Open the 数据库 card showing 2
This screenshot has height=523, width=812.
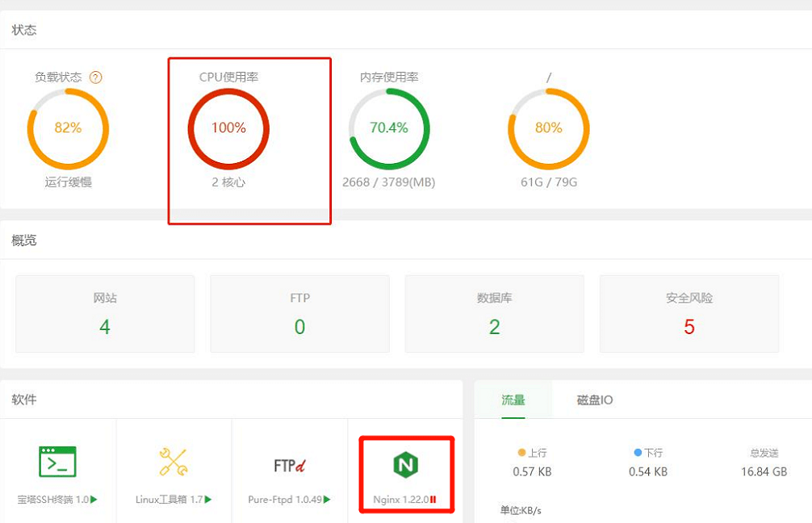point(494,313)
